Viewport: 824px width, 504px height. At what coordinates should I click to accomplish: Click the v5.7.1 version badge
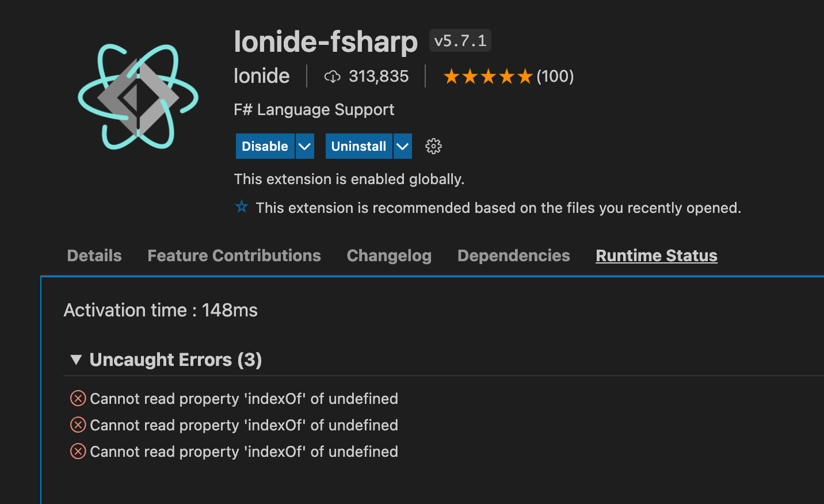pos(460,40)
